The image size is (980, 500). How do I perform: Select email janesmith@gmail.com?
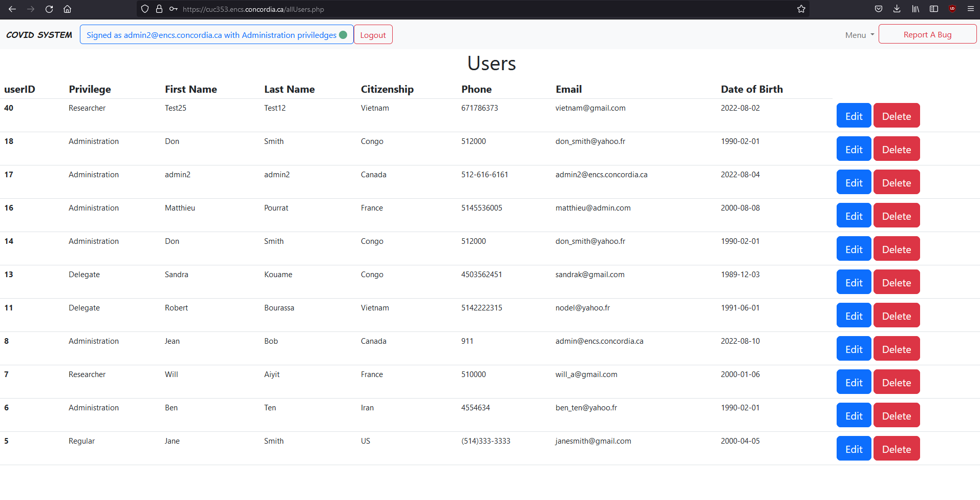tap(593, 441)
